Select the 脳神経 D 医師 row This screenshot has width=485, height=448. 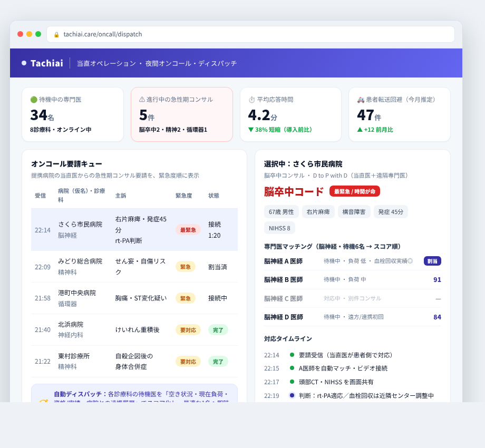tap(353, 317)
